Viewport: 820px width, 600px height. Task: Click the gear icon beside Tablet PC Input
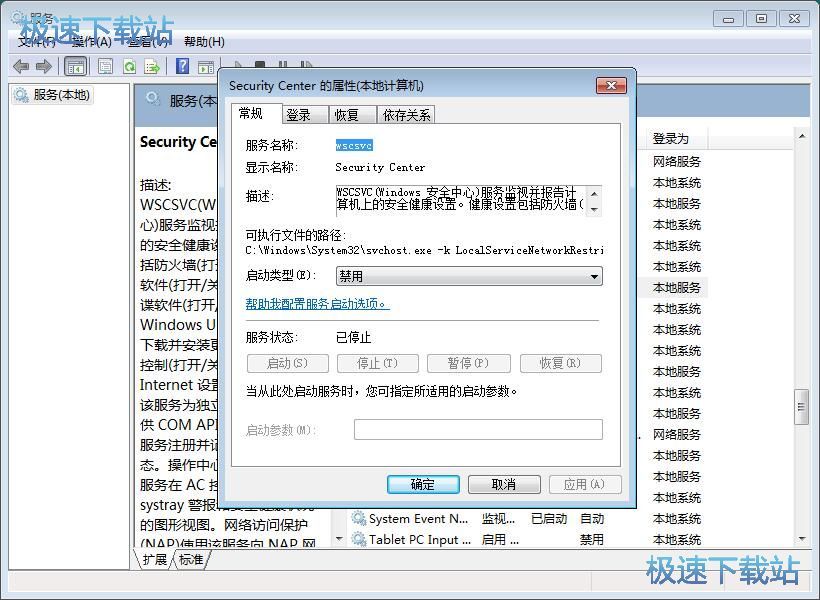[x=358, y=539]
